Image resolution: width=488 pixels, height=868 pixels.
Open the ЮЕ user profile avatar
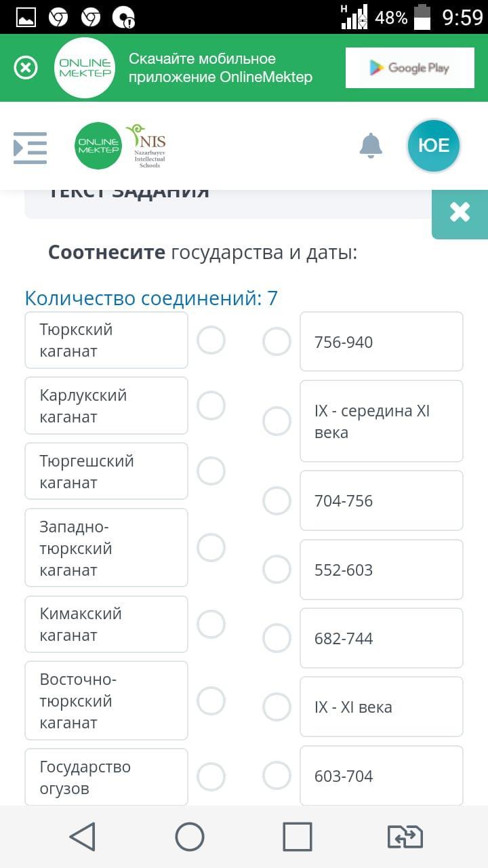coord(434,146)
